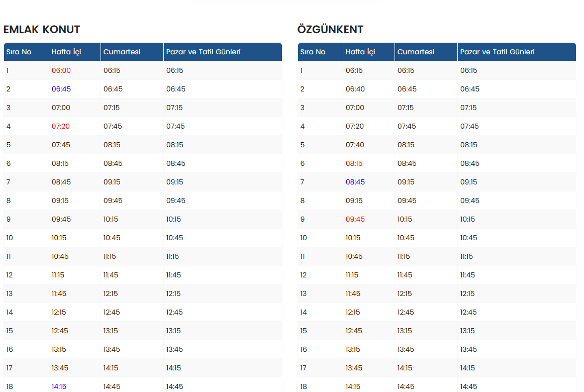This screenshot has height=392, width=584.
Task: Select Emlak Konut row 1 Cumartesi 06:15
Action: [x=112, y=70]
